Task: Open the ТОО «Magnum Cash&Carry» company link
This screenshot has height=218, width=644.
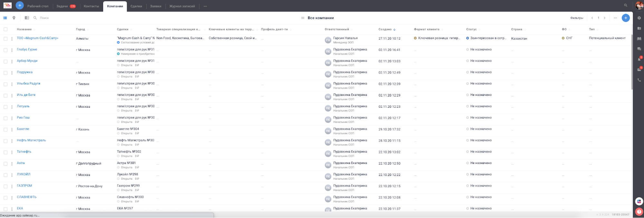Action: coord(37,38)
